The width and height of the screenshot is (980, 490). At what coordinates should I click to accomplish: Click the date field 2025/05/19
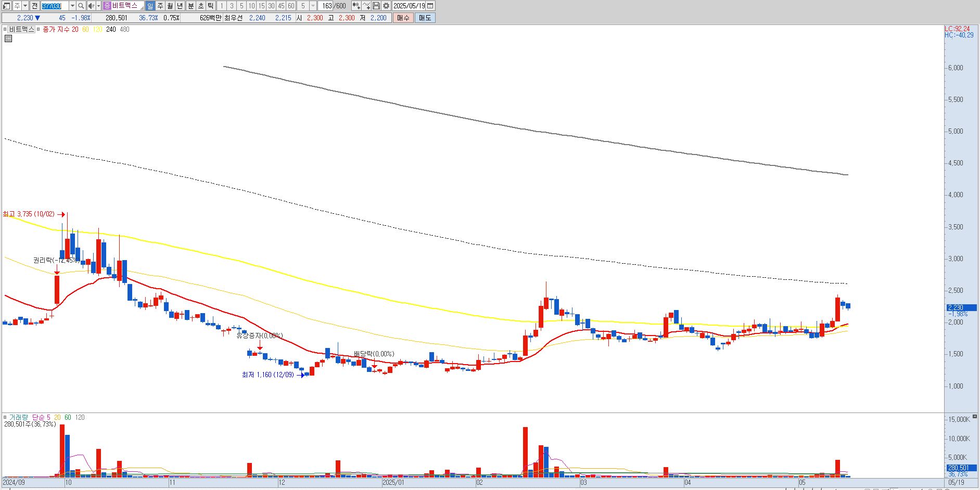[x=409, y=6]
